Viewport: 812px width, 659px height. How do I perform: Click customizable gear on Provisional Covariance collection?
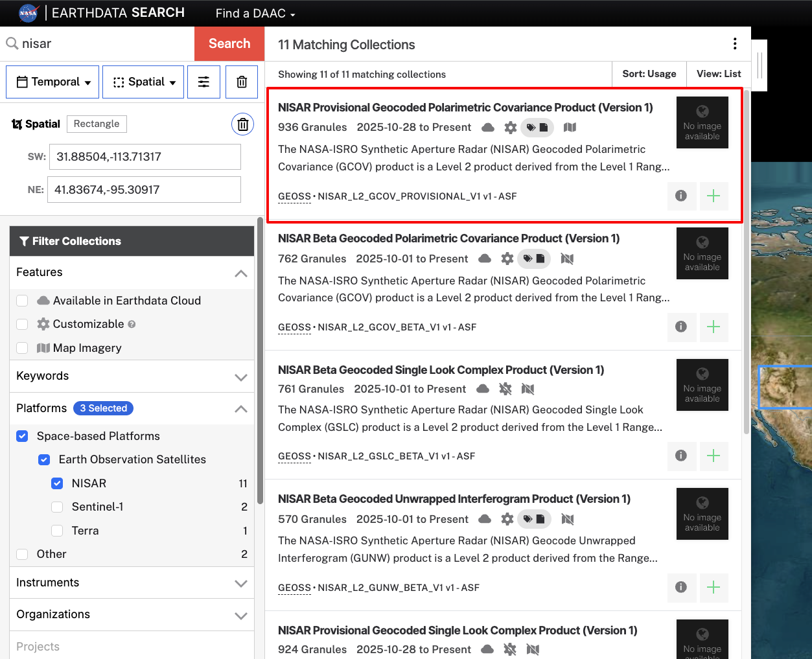[x=511, y=128]
